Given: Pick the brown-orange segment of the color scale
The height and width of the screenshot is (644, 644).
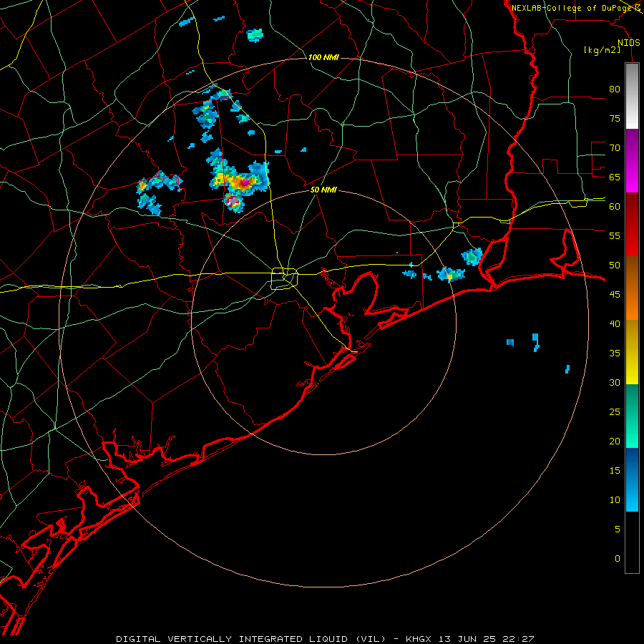Looking at the screenshot, I should [x=632, y=288].
